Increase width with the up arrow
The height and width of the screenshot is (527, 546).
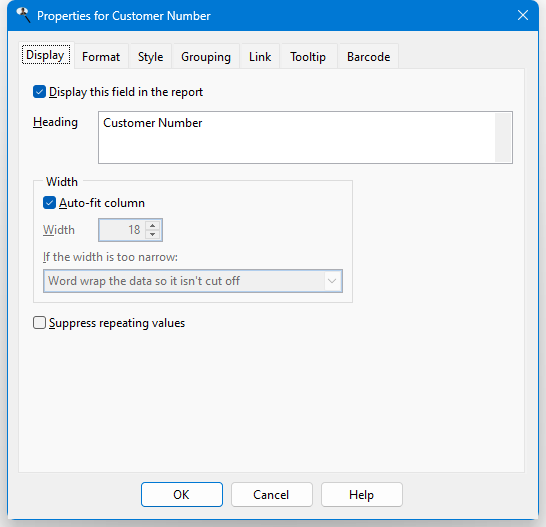point(153,226)
